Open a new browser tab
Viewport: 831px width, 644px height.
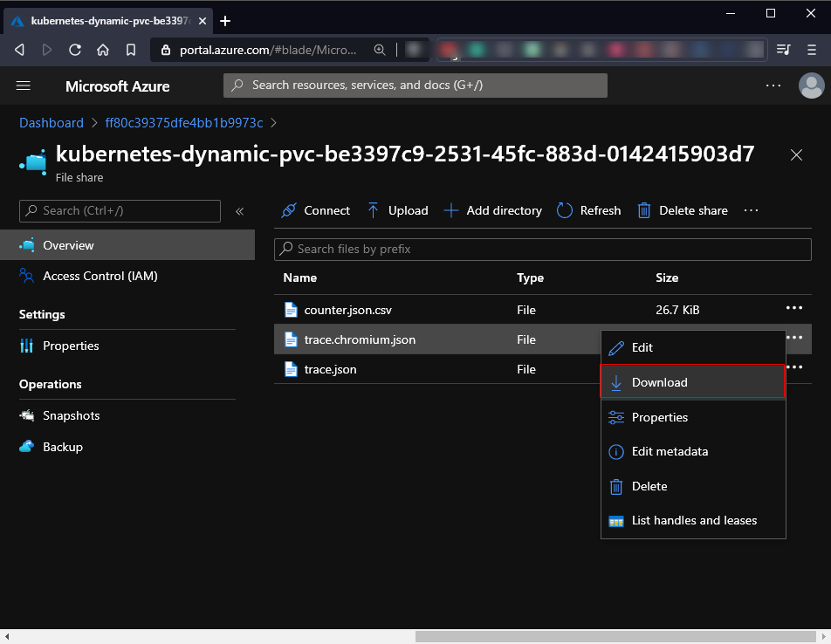[x=225, y=21]
